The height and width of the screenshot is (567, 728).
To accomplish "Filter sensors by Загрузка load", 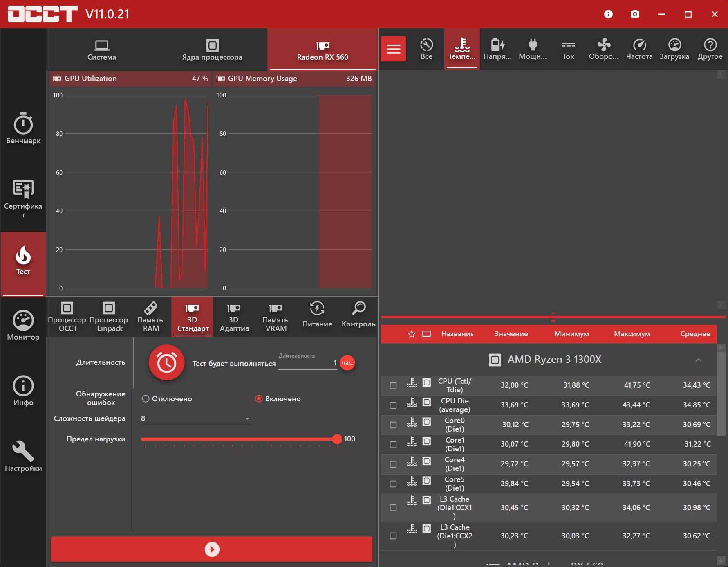I will [674, 49].
